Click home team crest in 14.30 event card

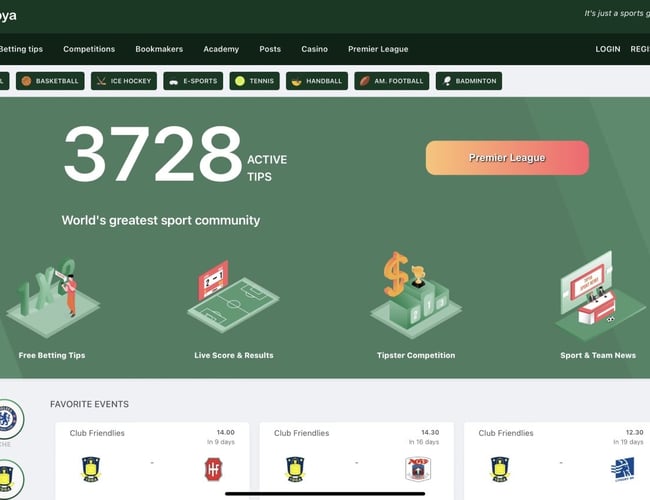295,469
